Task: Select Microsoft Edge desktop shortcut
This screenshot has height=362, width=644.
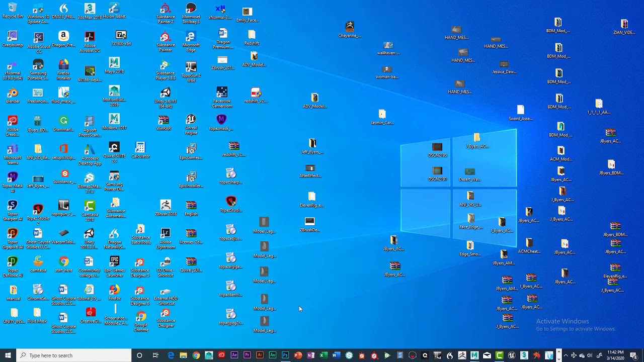Action: 191,42
